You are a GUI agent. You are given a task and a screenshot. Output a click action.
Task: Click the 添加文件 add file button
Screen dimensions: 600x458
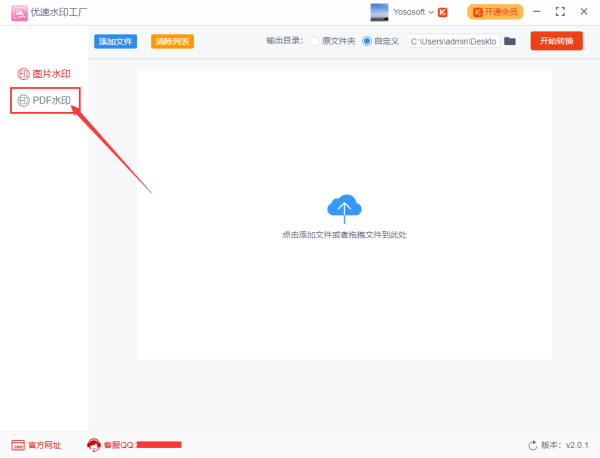(115, 41)
